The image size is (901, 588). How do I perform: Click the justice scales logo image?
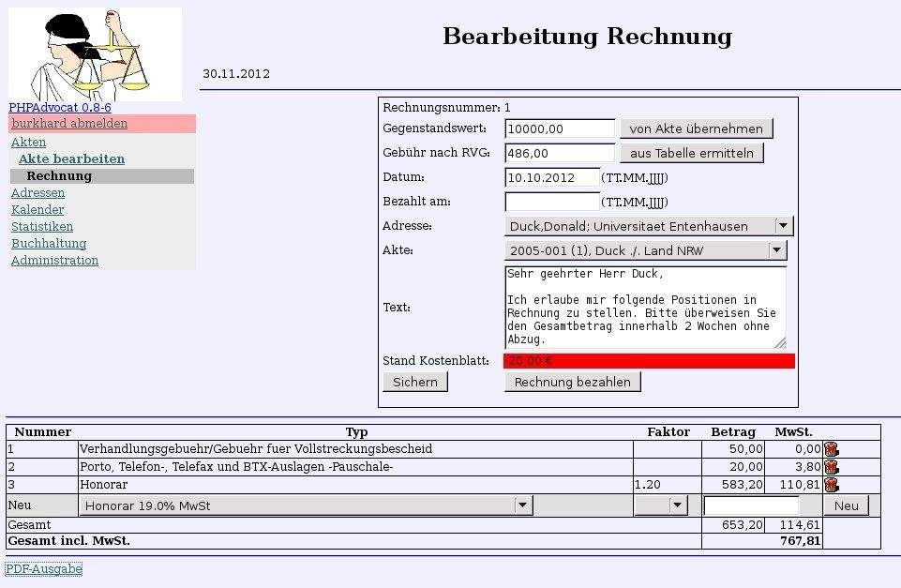coord(94,53)
